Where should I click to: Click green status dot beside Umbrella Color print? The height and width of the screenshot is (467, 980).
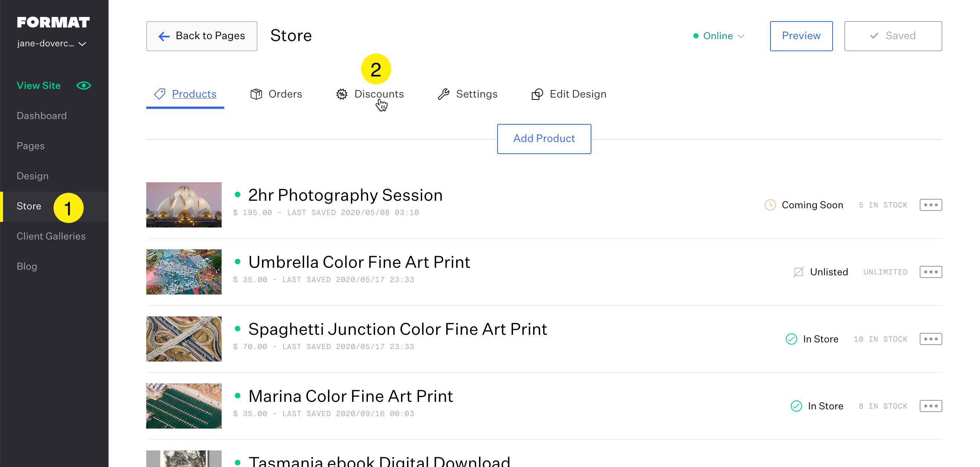238,261
